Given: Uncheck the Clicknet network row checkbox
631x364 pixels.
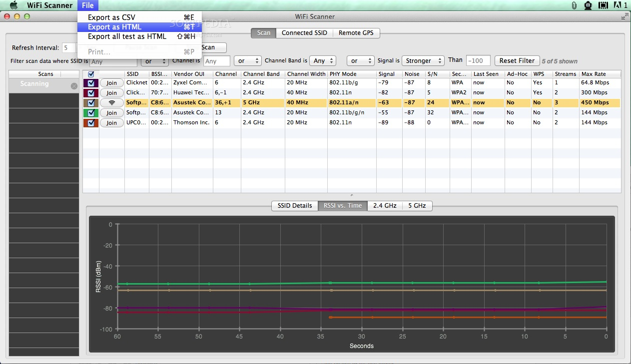Looking at the screenshot, I should (x=91, y=83).
